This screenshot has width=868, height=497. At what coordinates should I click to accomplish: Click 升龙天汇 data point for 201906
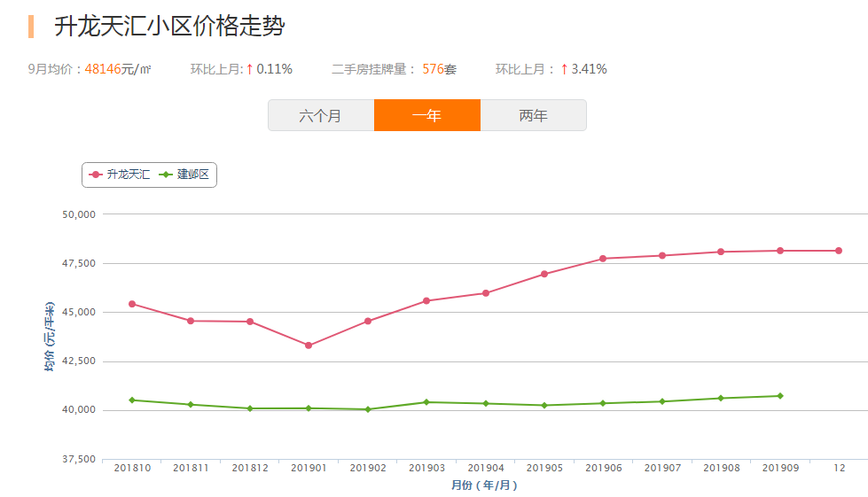click(604, 259)
